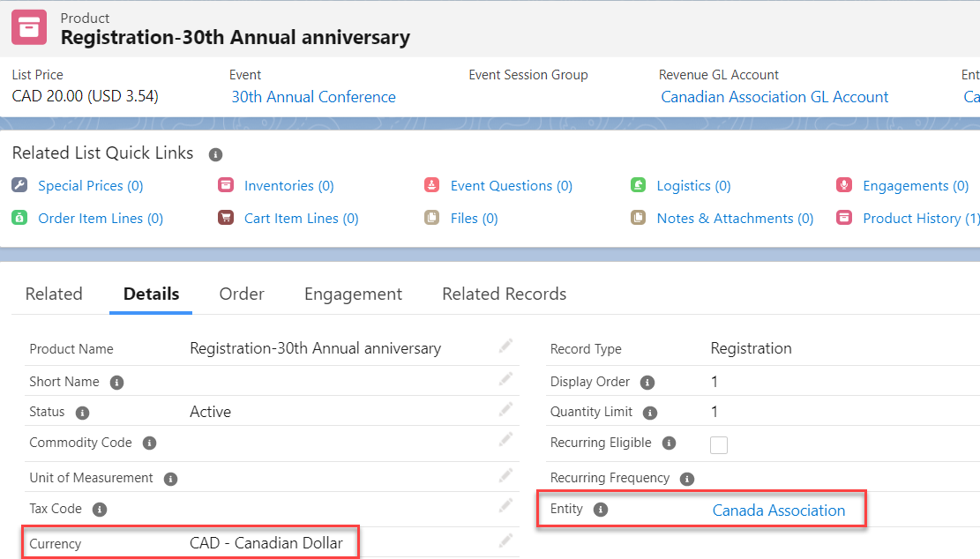This screenshot has height=559, width=980.
Task: Open Notes & Attachments (0) link
Action: (735, 219)
